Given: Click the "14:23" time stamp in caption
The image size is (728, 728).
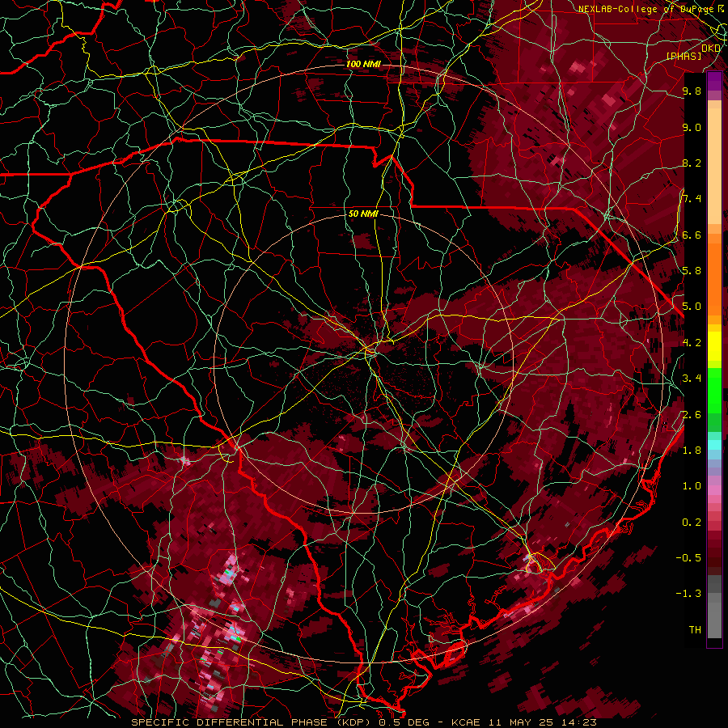Looking at the screenshot, I should point(579,722).
